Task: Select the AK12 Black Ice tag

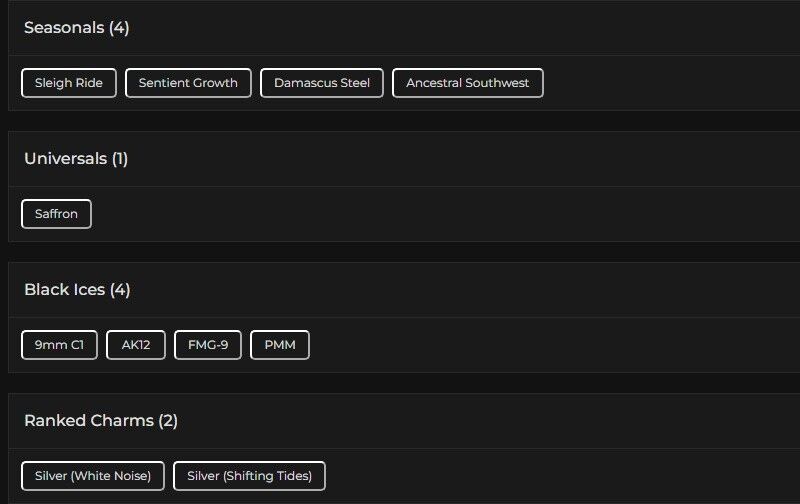Action: tap(136, 345)
